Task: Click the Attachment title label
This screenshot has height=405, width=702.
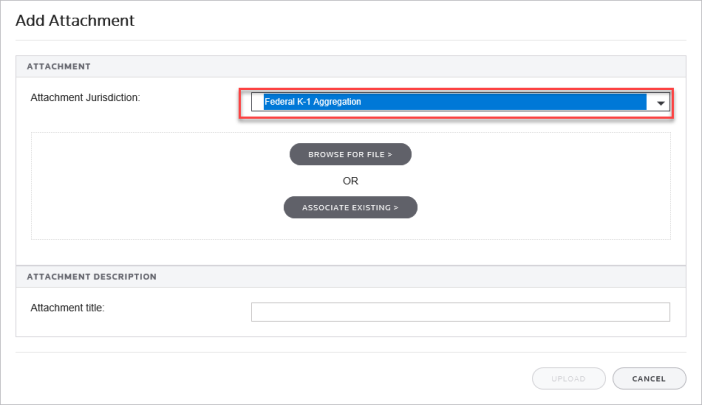Action: coord(68,307)
